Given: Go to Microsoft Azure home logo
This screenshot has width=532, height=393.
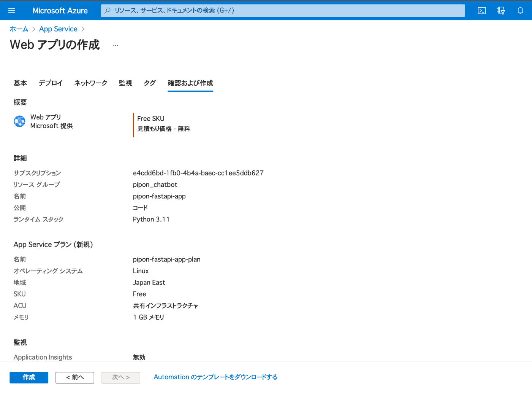Looking at the screenshot, I should pos(60,11).
